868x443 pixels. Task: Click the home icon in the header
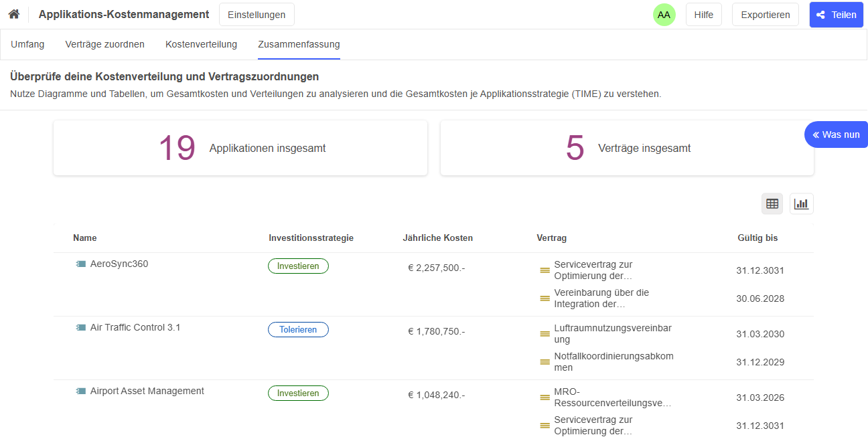tap(13, 13)
